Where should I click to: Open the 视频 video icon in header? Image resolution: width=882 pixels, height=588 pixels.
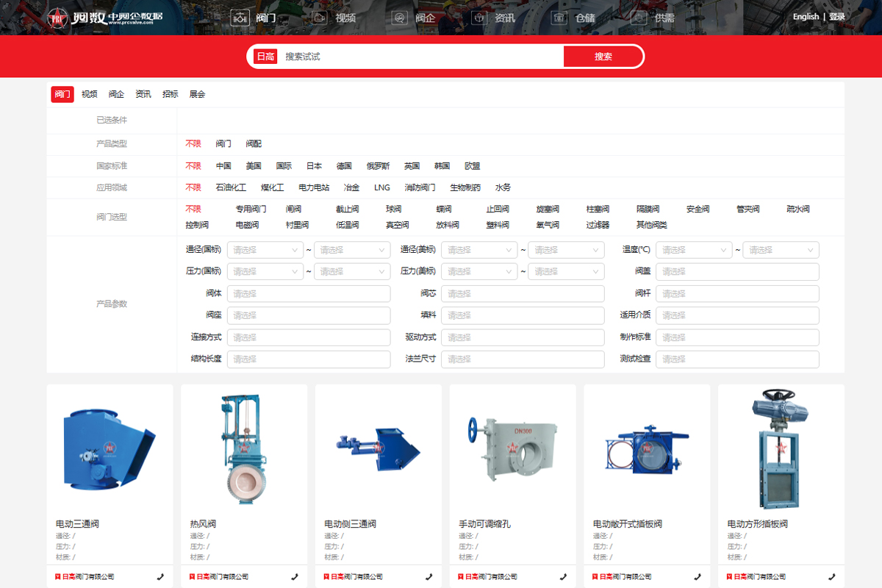(320, 18)
